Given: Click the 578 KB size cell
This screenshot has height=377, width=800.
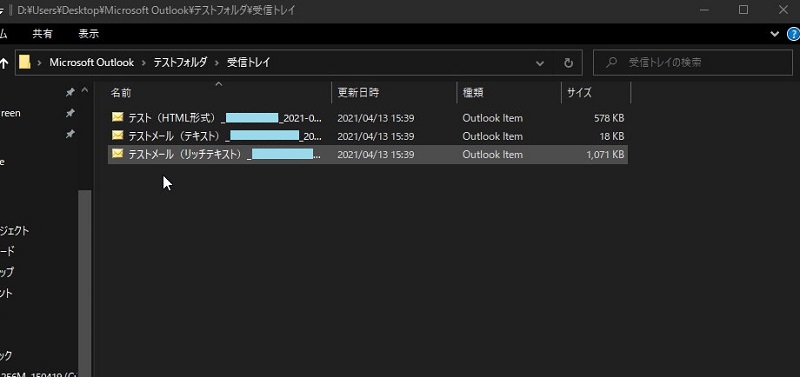Looking at the screenshot, I should point(609,118).
